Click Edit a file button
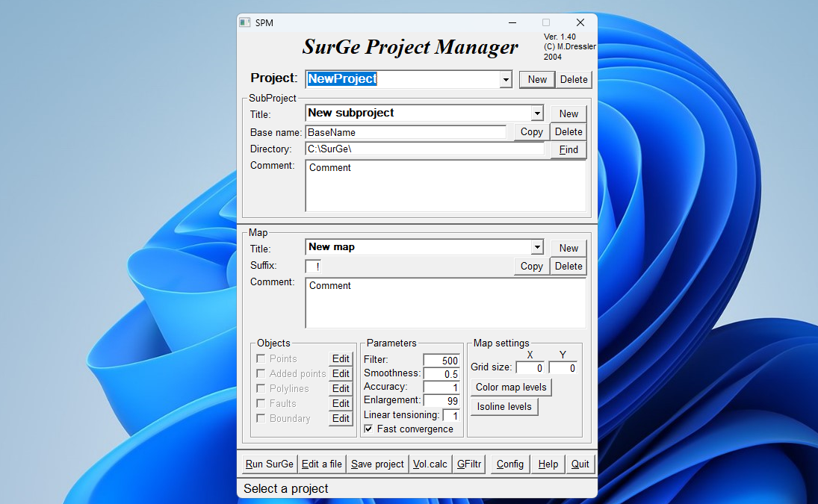The image size is (818, 504). (x=321, y=464)
